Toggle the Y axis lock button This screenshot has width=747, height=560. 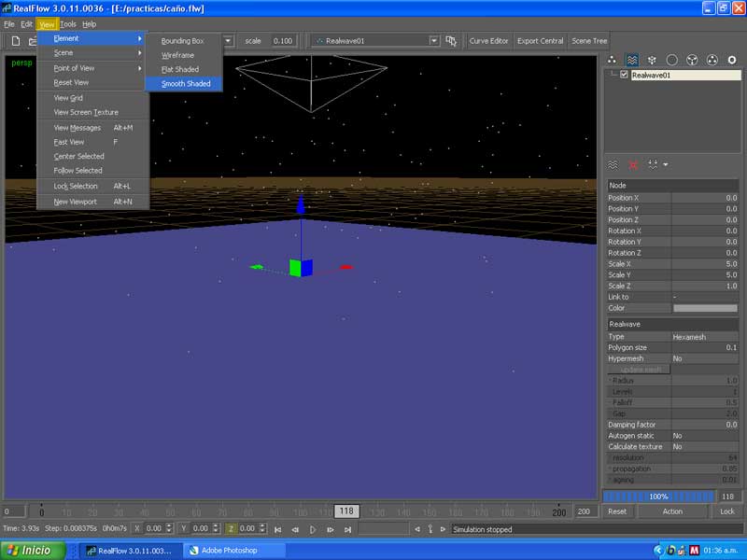[183, 528]
